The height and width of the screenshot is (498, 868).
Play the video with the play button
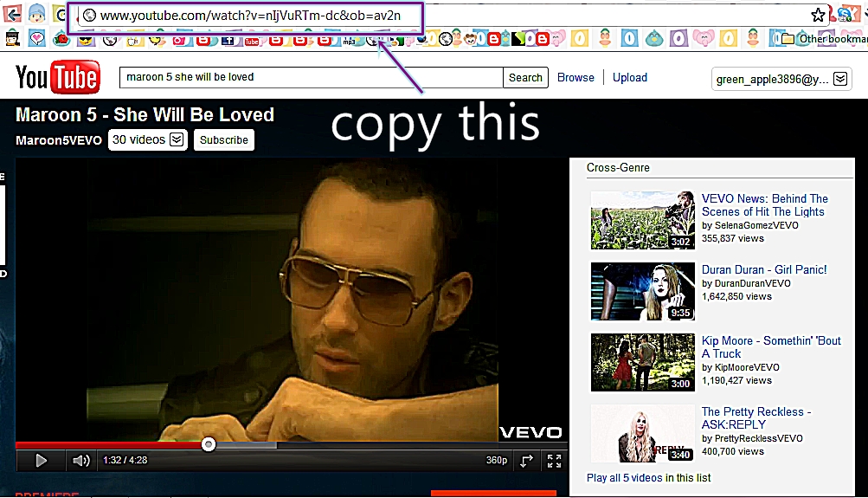point(41,461)
